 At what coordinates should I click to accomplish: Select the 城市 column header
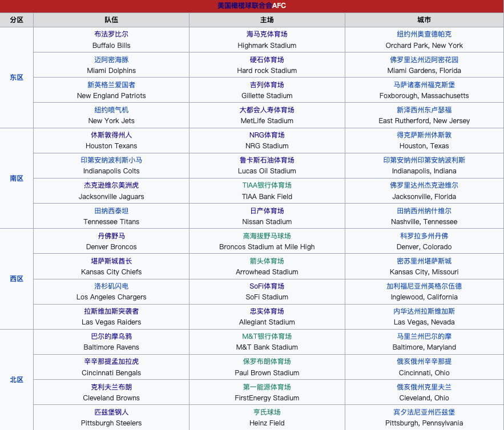tap(424, 20)
